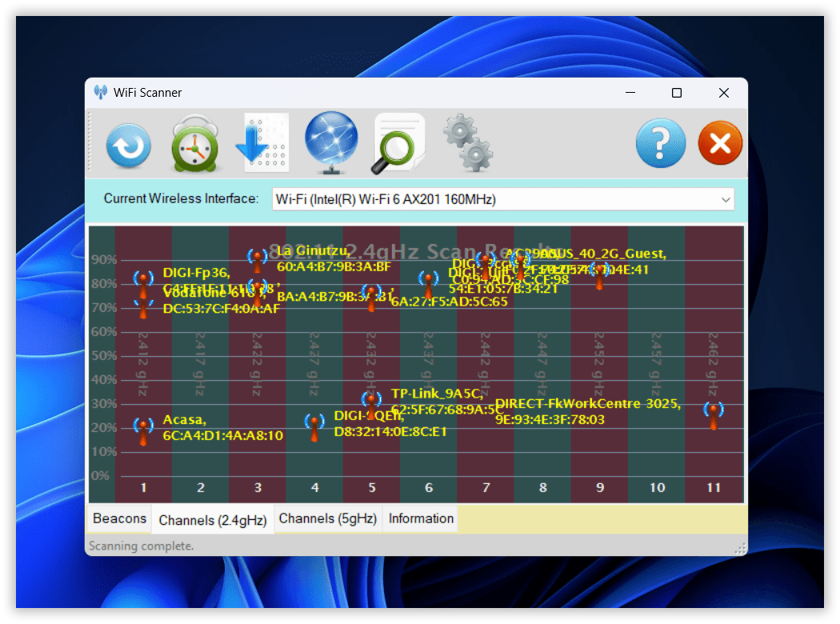Click the window resize grip in status bar
840x624 pixels.
click(x=740, y=549)
